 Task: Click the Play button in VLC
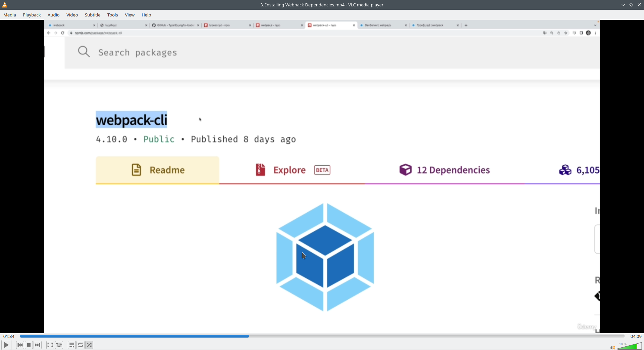(6, 345)
